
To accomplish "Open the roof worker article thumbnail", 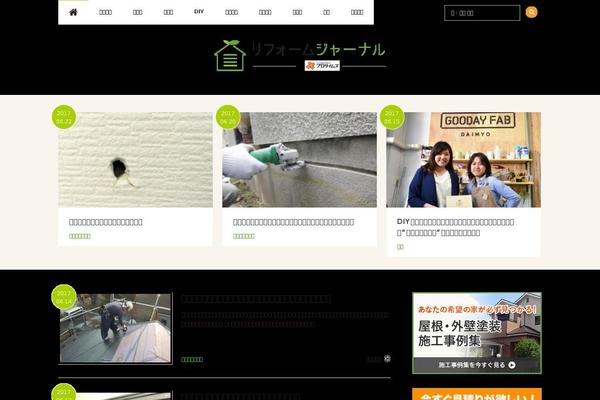I will [115, 328].
